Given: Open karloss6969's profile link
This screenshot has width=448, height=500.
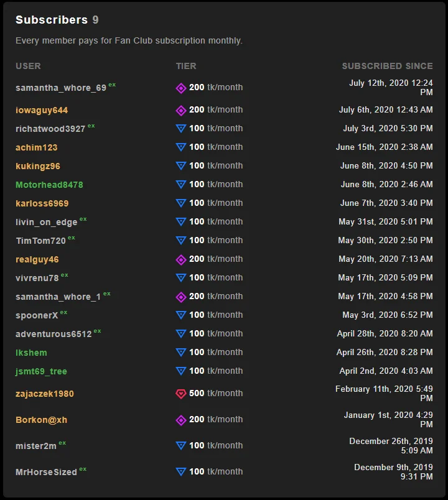Looking at the screenshot, I should coord(42,203).
